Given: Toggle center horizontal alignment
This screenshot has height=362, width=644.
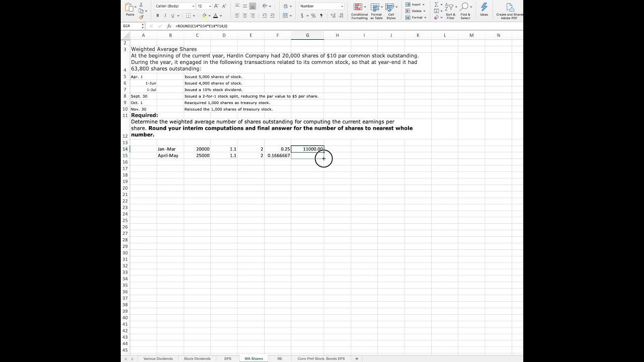Looking at the screenshot, I should pos(245,16).
